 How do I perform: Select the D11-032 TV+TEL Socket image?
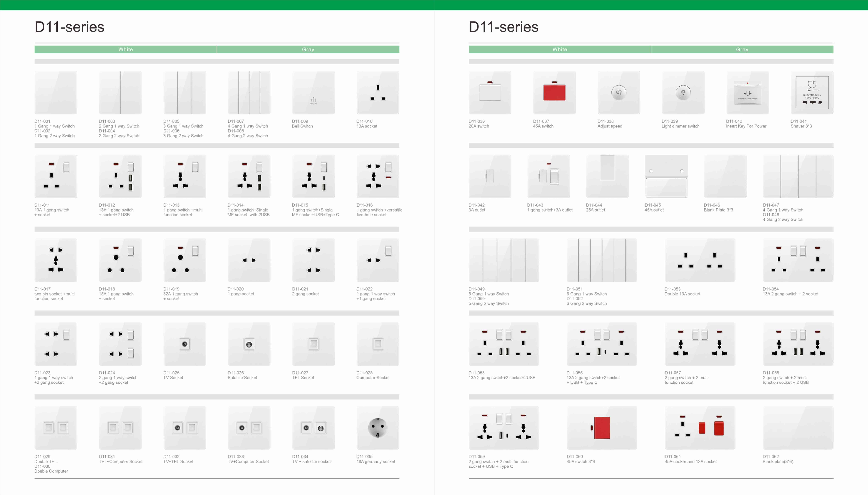coord(185,428)
